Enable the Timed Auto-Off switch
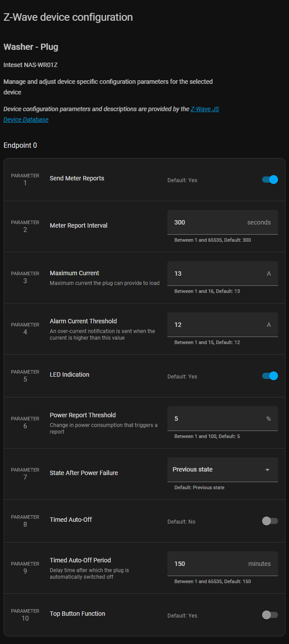This screenshot has width=289, height=644. 270,521
